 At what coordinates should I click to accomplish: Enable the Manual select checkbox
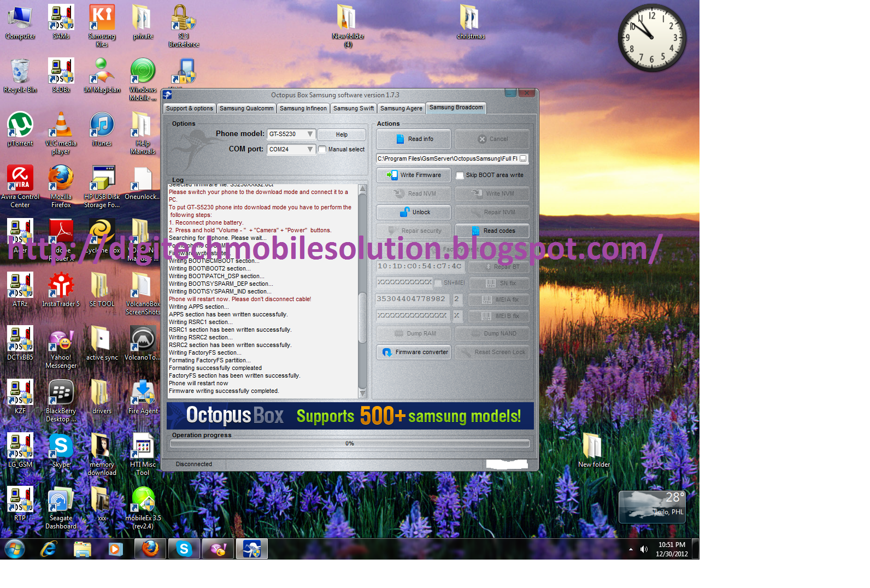pyautogui.click(x=322, y=149)
